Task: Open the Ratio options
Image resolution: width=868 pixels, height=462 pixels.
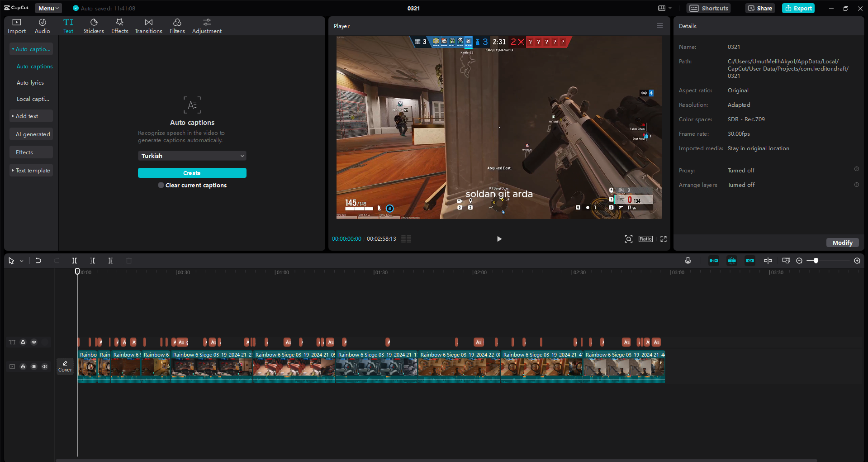Action: pyautogui.click(x=645, y=239)
